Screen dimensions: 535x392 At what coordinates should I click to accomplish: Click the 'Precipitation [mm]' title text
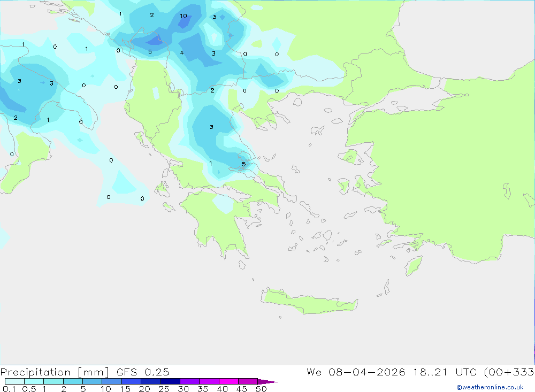55,372
